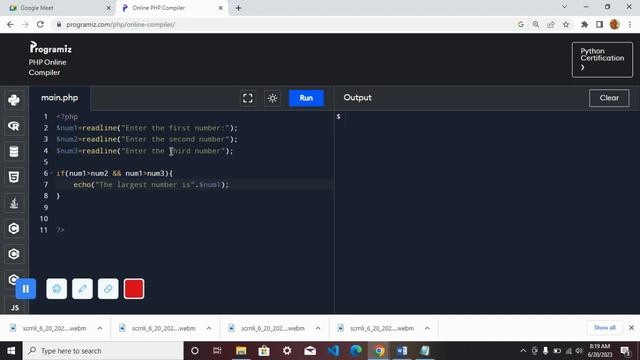
Task: Run the PHP code
Action: pos(306,98)
